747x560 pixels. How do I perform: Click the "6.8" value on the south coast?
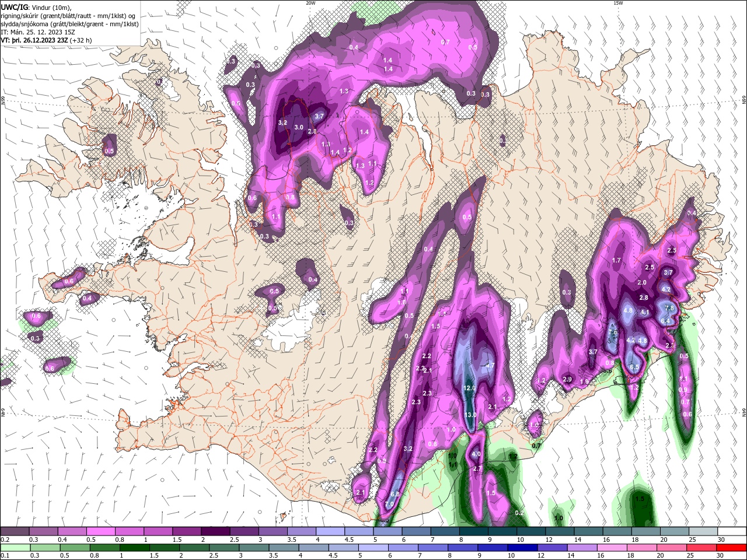[395, 494]
